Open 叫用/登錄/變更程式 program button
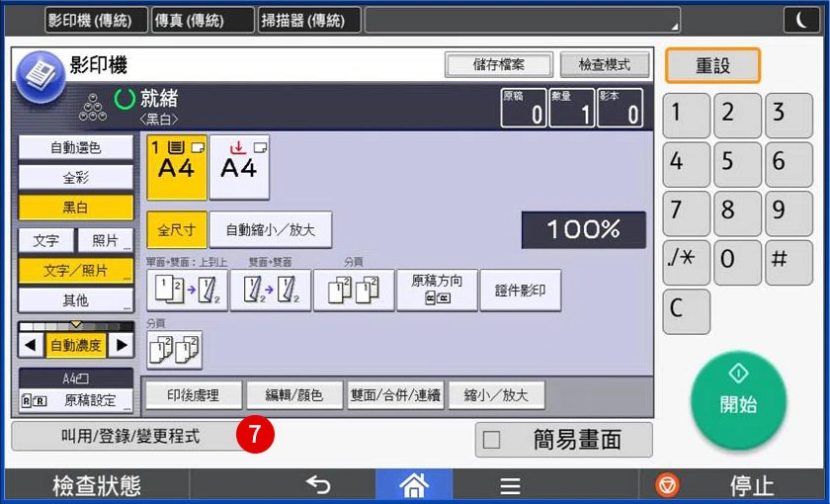Viewport: 830px width, 504px height. (130, 437)
